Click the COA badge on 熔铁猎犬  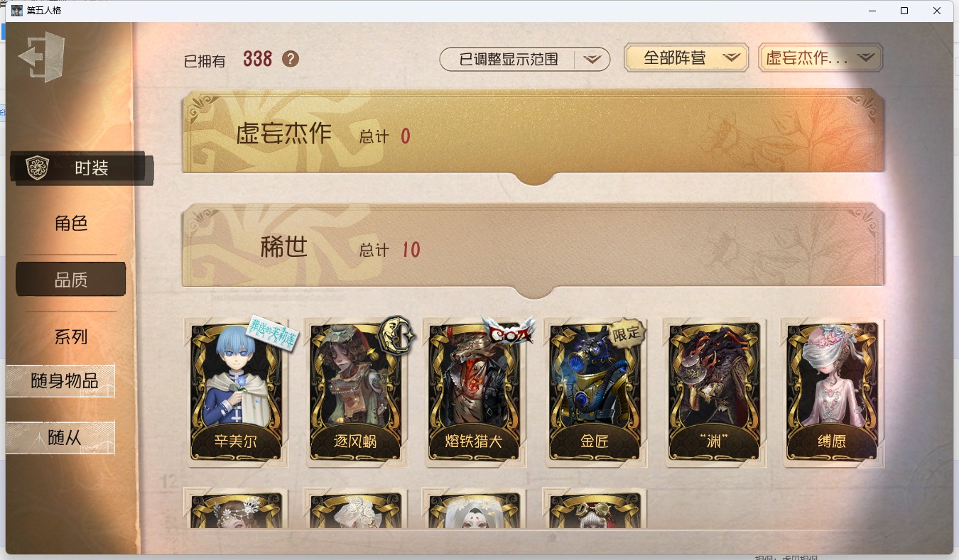pyautogui.click(x=507, y=329)
